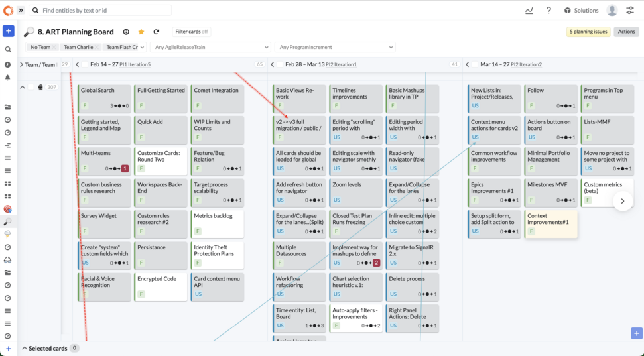Expand the Selected cards panel

(x=25, y=348)
